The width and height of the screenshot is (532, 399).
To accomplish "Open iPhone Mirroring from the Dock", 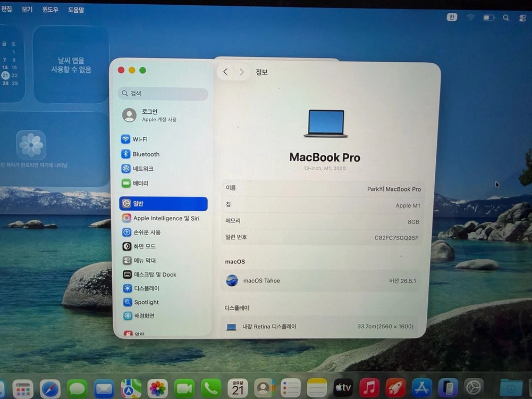I will (x=448, y=387).
